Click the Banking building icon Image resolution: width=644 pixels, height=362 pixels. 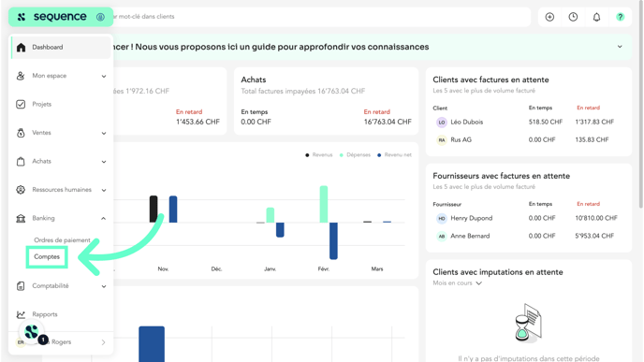point(21,218)
